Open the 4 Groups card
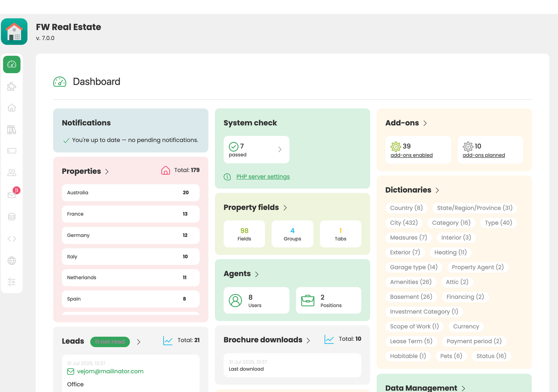The height and width of the screenshot is (392, 558). (292, 234)
